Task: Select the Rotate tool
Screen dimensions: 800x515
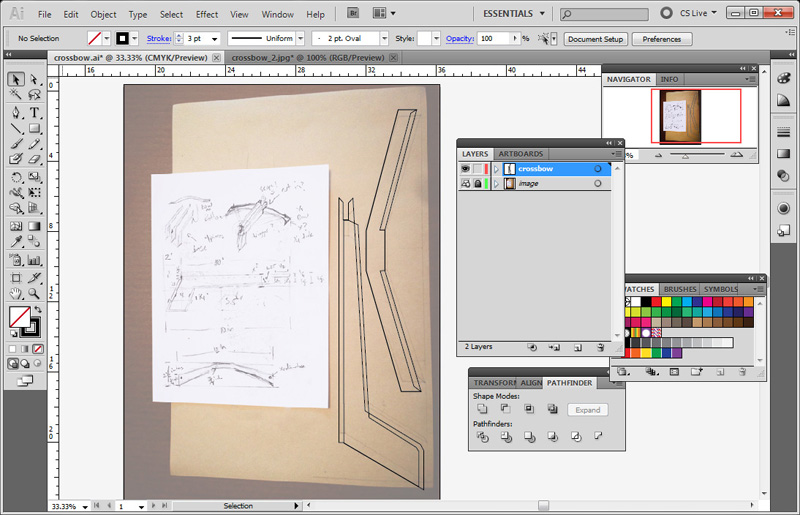Action: [16, 177]
